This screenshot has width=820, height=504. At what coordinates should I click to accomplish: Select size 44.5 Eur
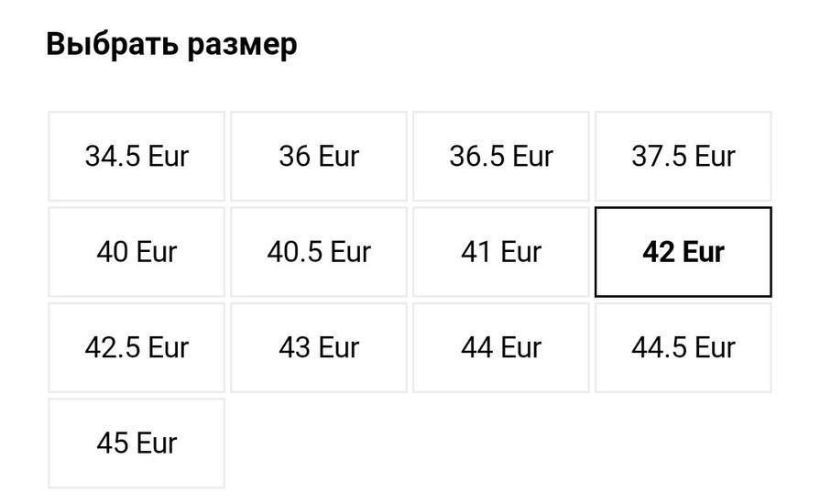coord(683,347)
